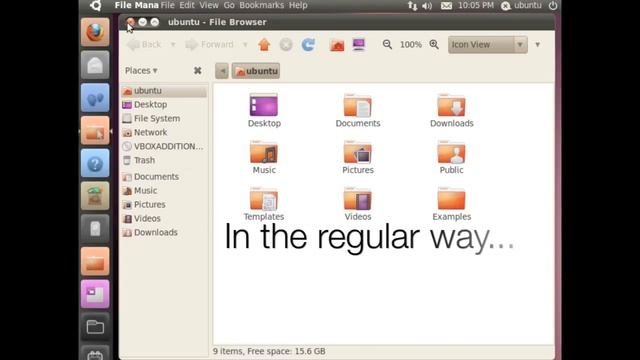Open the File menu

coord(167,5)
